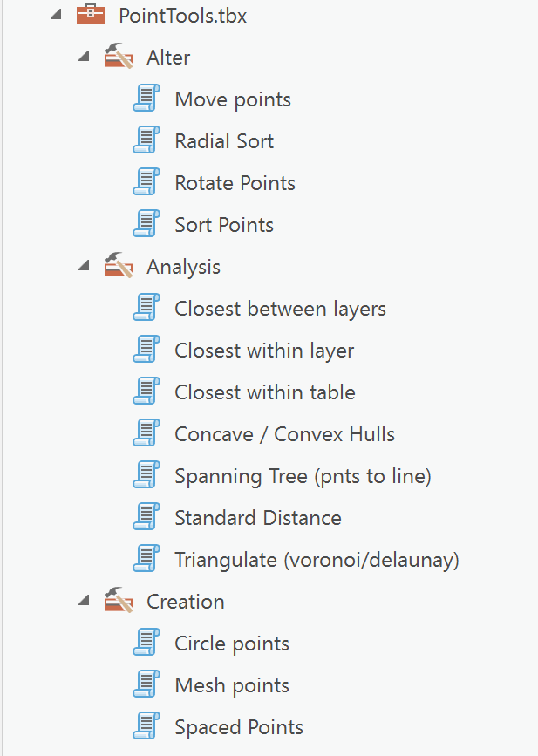538x756 pixels.
Task: Open Closest between layers tool
Action: tap(280, 309)
